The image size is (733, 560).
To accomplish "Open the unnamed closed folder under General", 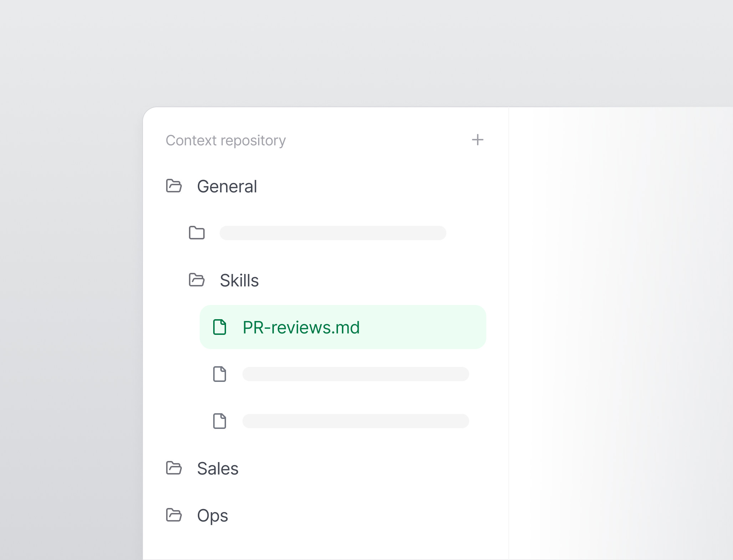I will 197,233.
